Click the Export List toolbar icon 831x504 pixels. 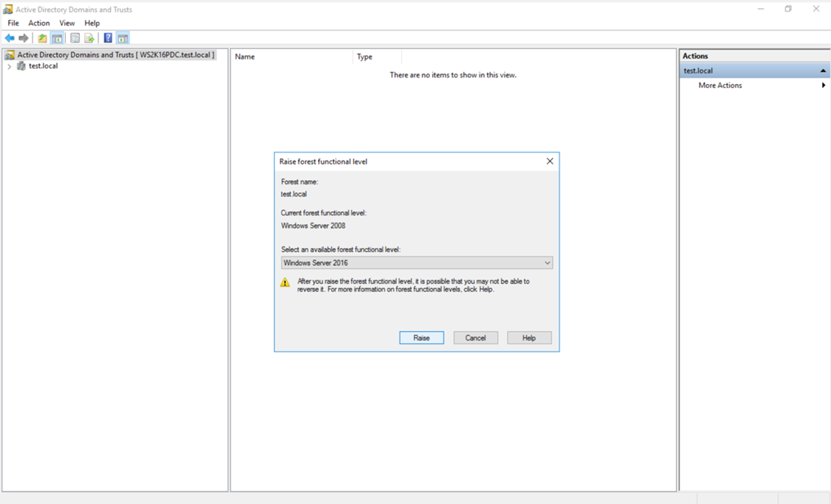(x=89, y=38)
